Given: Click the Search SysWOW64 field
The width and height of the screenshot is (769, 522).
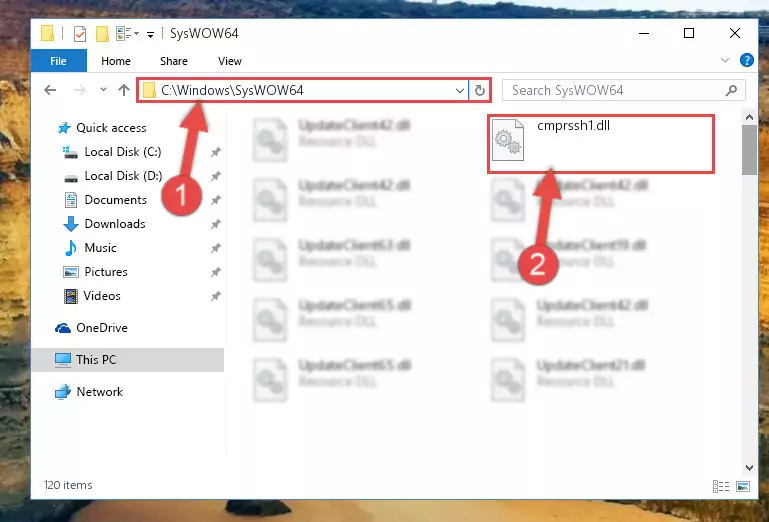Looking at the screenshot, I should pos(623,90).
